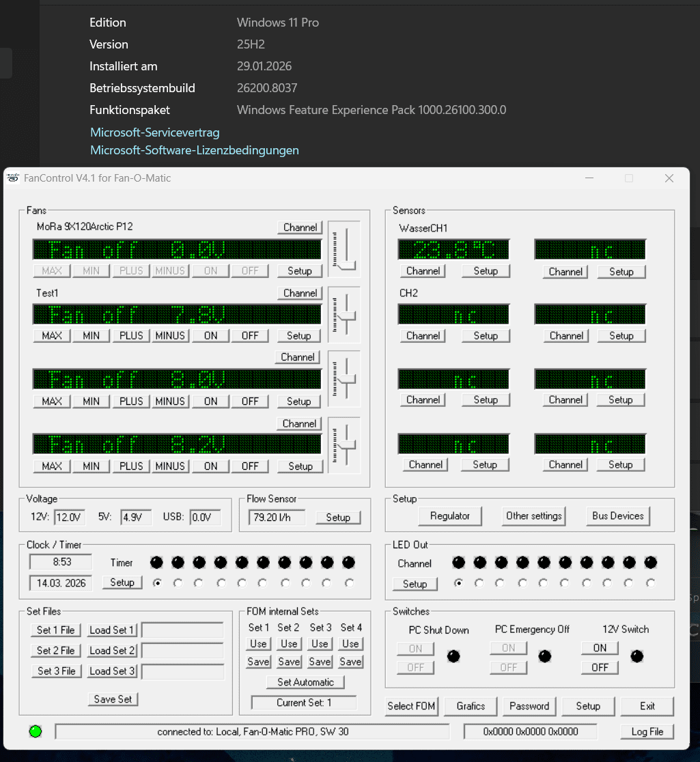Adjust the MoRa fan voltage slider
The height and width of the screenshot is (762, 700).
(x=347, y=266)
